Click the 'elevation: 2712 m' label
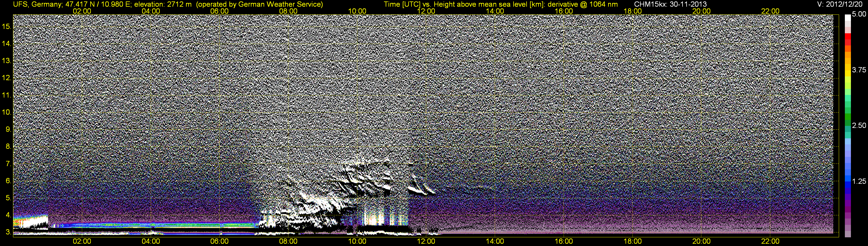Viewport: 868px width, 246px height. 163,4
